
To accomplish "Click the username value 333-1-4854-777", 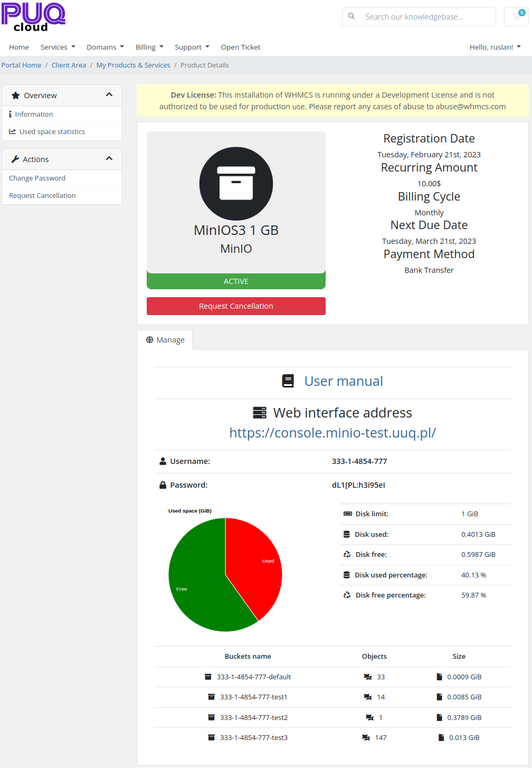I will (359, 461).
